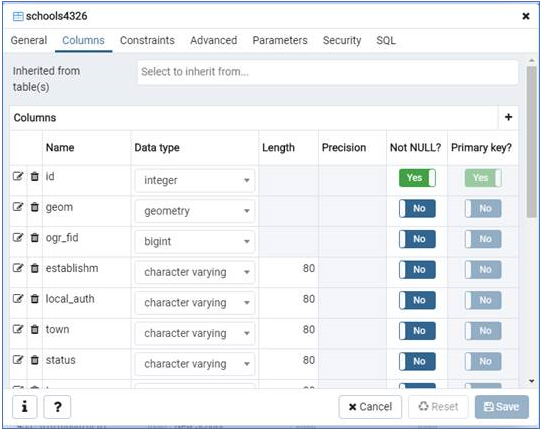Delete the establishm column row
The width and height of the screenshot is (542, 431).
point(35,268)
